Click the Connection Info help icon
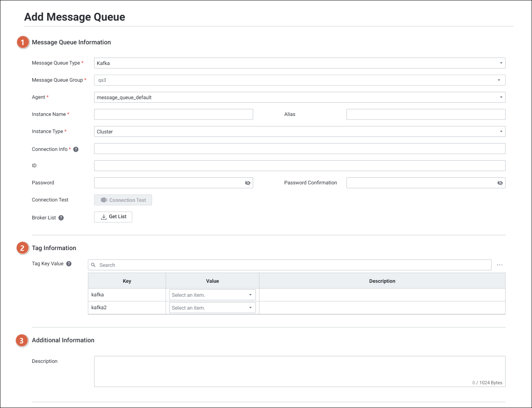Viewport: 532px width, 408px height. pyautogui.click(x=76, y=149)
